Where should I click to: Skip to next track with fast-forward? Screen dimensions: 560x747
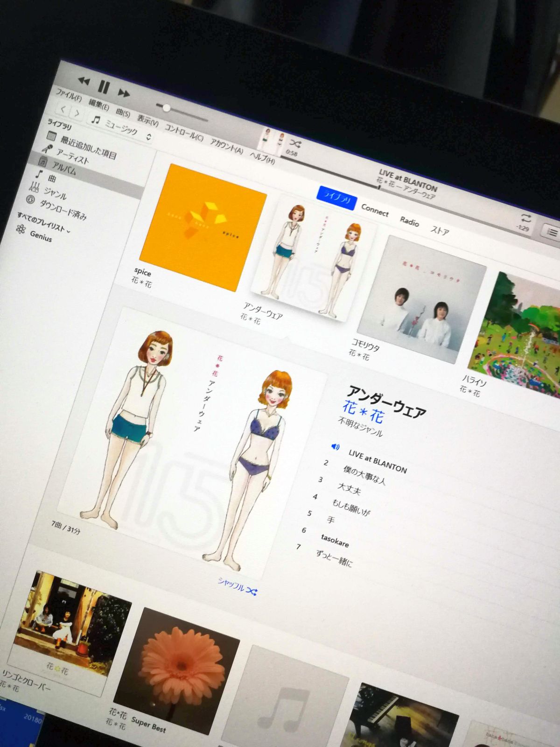[x=124, y=93]
